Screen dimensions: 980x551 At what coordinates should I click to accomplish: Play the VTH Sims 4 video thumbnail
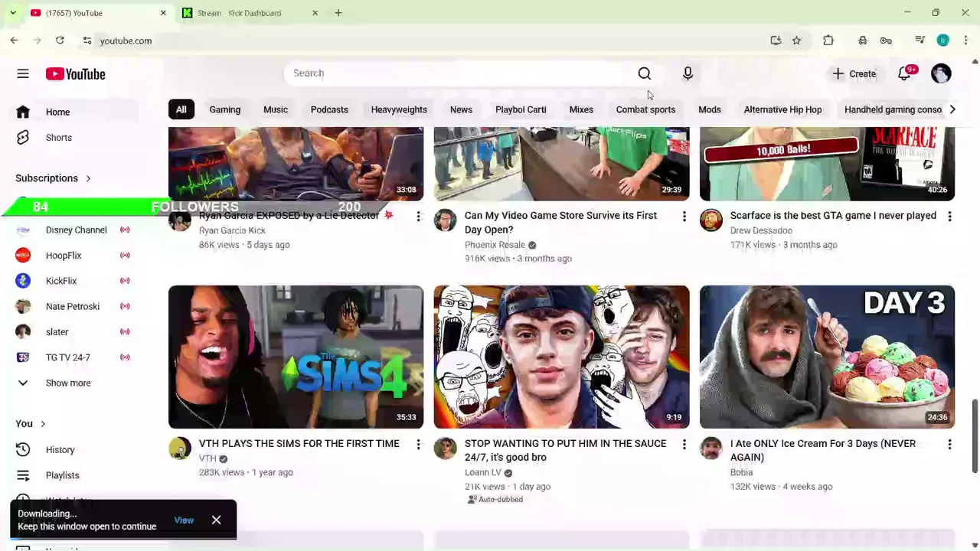point(296,357)
